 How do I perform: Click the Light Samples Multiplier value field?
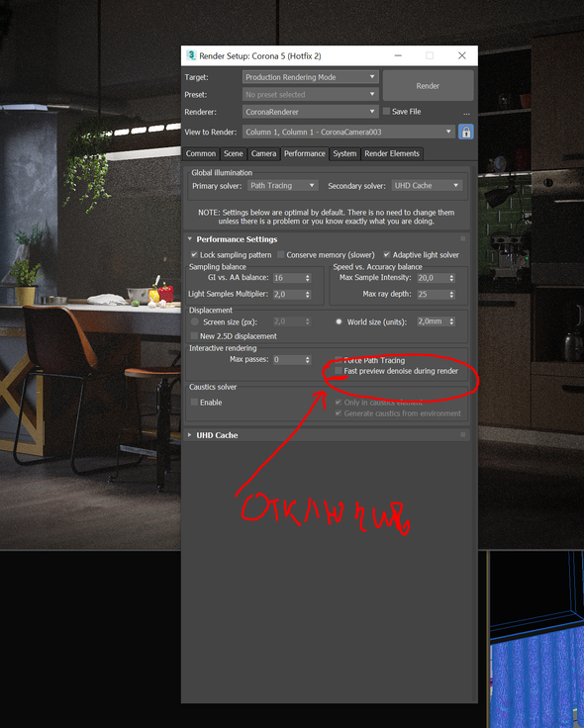pyautogui.click(x=288, y=295)
